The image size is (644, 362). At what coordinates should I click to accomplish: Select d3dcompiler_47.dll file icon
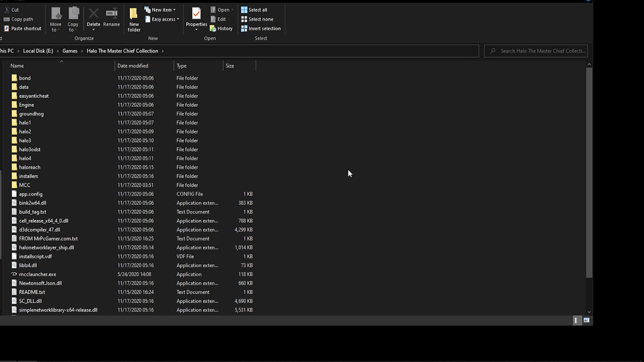point(14,230)
